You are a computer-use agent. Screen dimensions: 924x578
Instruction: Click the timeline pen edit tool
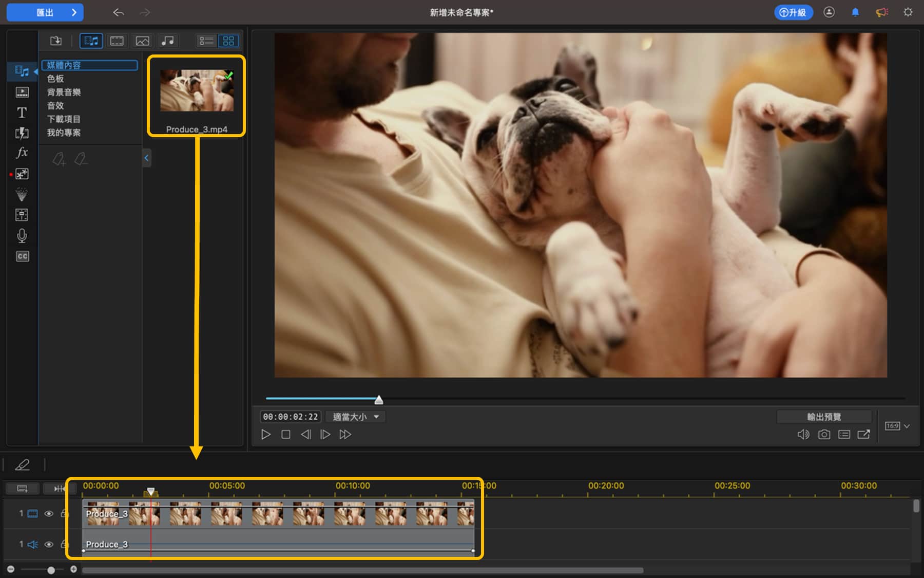click(22, 465)
